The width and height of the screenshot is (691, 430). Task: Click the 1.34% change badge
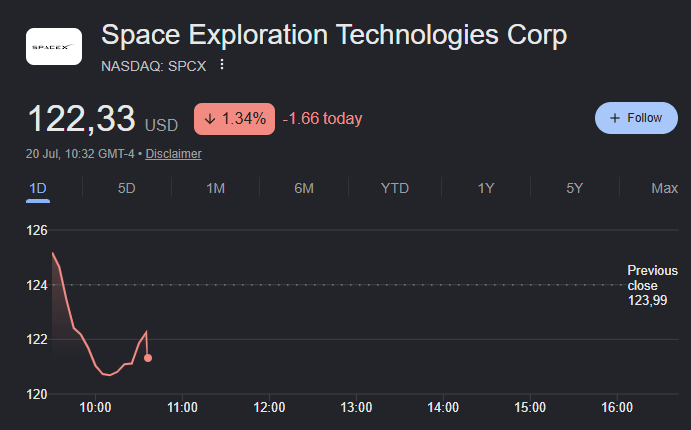coord(234,119)
